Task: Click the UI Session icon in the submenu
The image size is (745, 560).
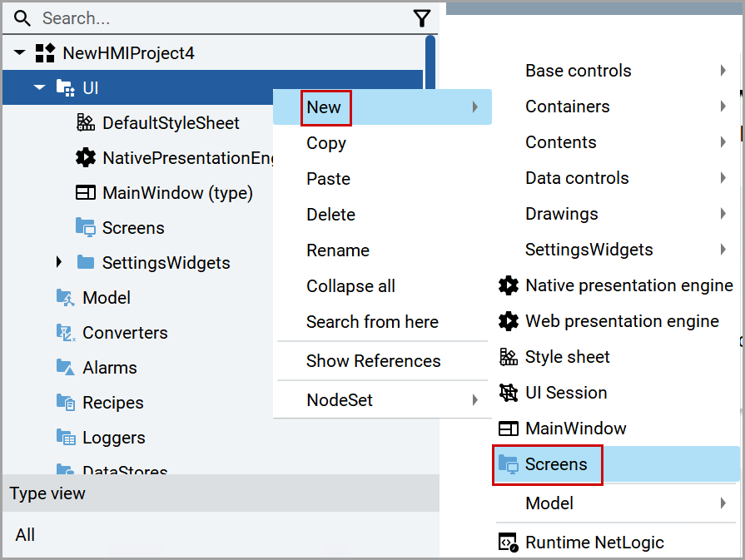Action: coord(509,392)
